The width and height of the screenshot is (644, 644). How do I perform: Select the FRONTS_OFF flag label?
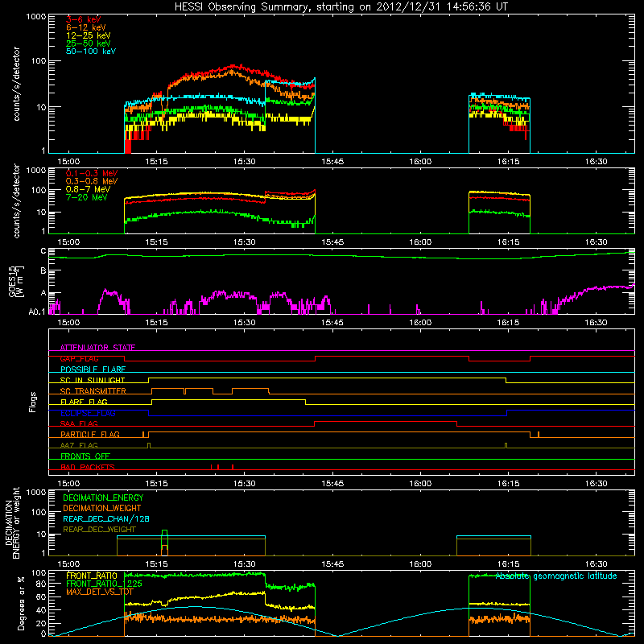(85, 456)
